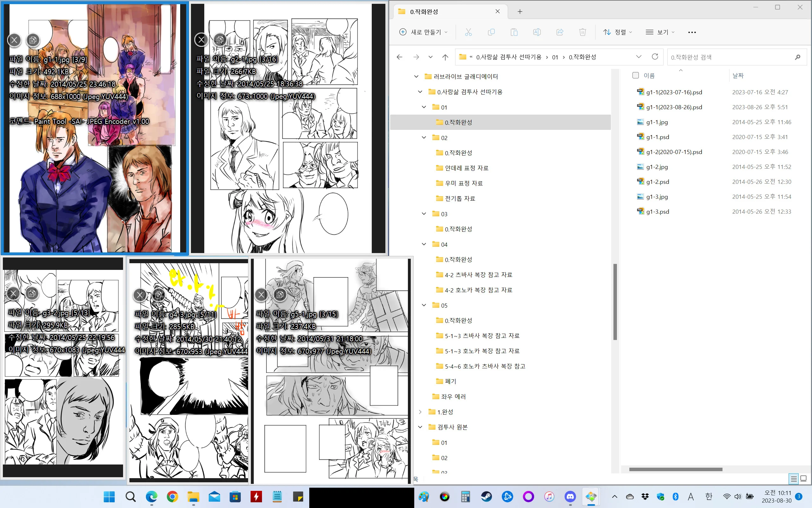Go forward in File Explorer
Viewport: 812px width, 508px height.
click(416, 57)
